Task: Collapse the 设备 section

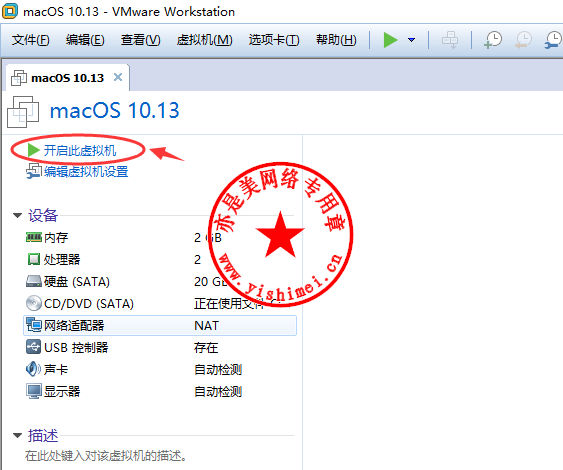Action: click(x=17, y=215)
